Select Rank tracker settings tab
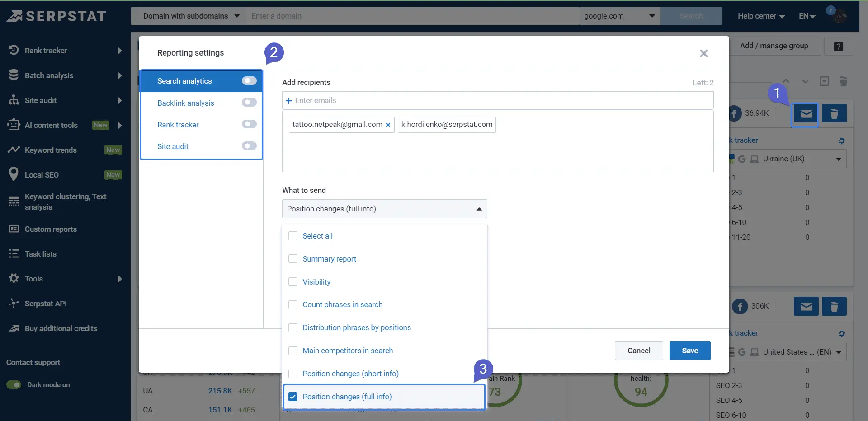The height and width of the screenshot is (421, 868). [202, 125]
